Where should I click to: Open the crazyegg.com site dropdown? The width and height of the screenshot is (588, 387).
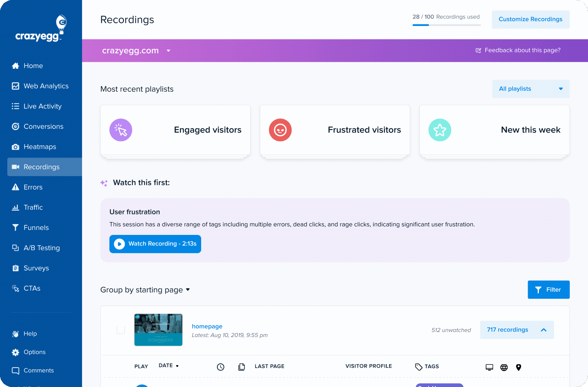(x=136, y=51)
